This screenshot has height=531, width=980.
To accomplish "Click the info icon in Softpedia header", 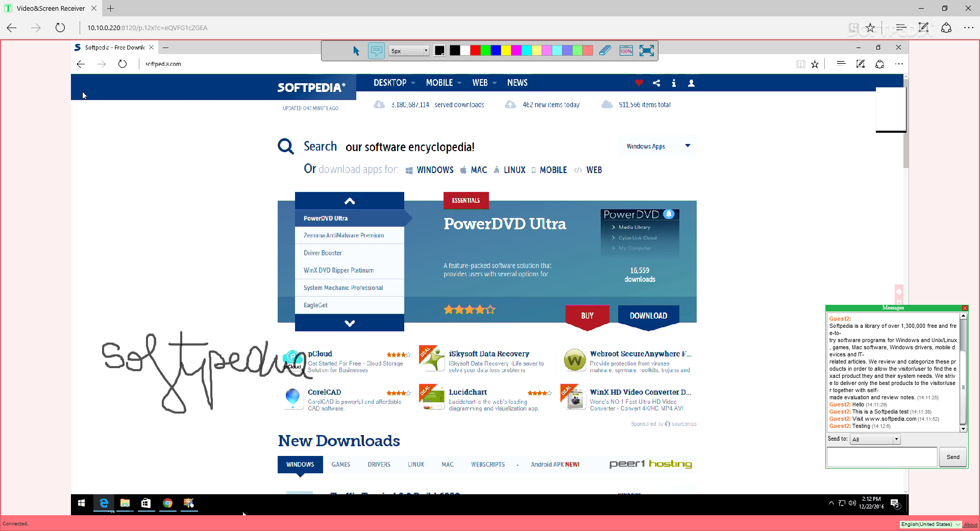I will coord(674,83).
